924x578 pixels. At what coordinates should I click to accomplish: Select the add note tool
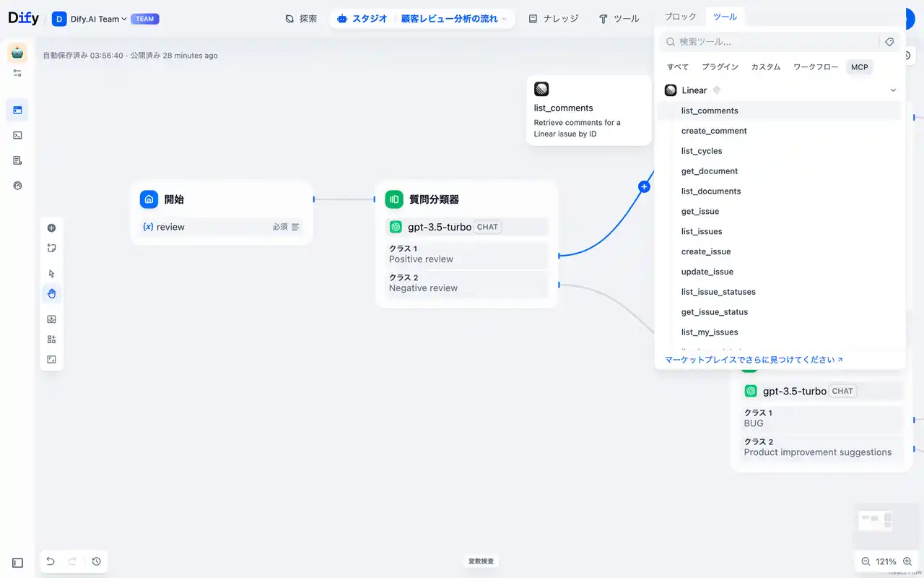coord(51,249)
